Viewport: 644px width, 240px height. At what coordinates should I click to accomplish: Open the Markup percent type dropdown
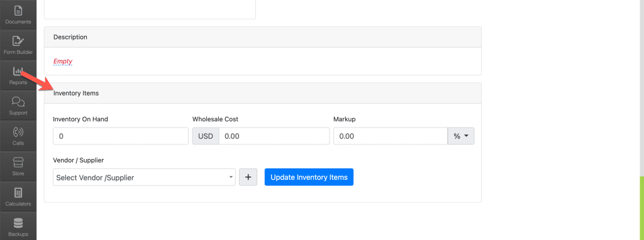(461, 136)
